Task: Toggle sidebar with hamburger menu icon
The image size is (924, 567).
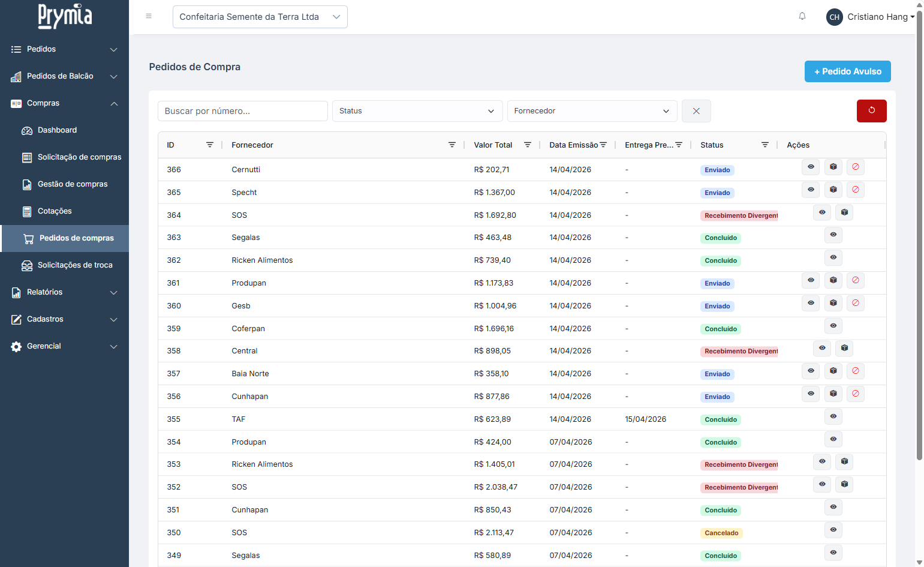Action: tap(149, 16)
